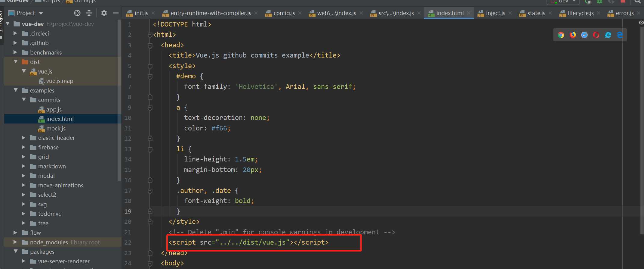Image resolution: width=644 pixels, height=269 pixels.
Task: Select the flow folder
Action: pyautogui.click(x=35, y=233)
